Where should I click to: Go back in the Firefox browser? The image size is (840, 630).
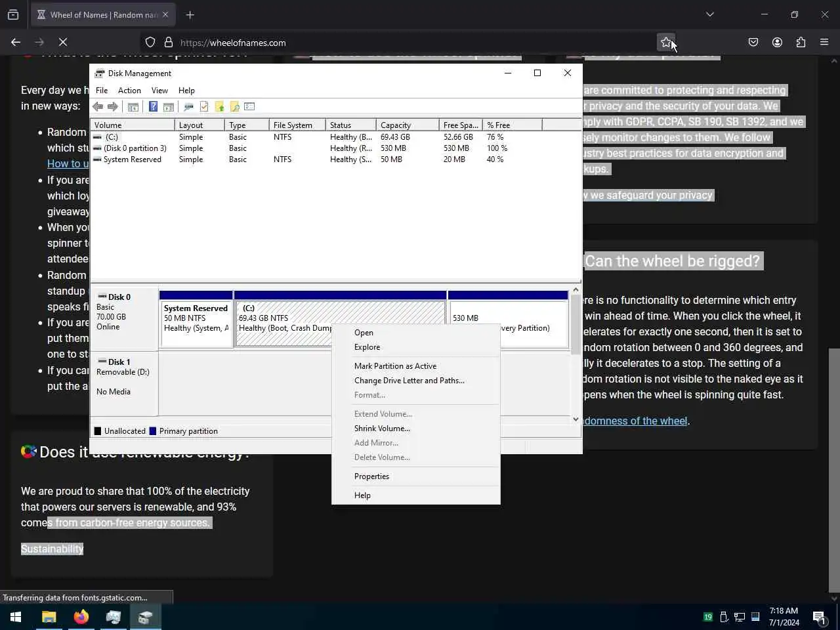coord(16,43)
